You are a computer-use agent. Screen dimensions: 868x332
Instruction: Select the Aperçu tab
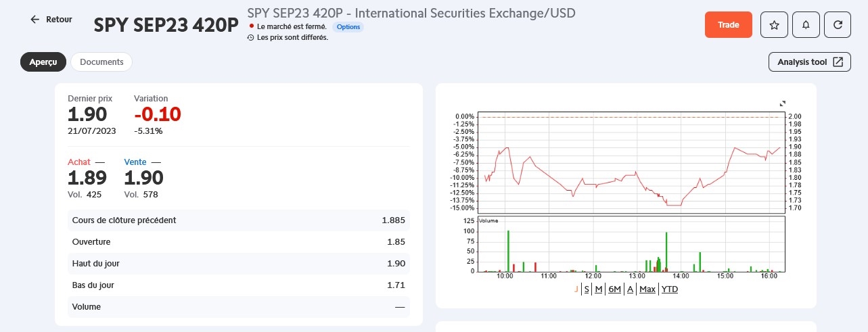tap(43, 62)
